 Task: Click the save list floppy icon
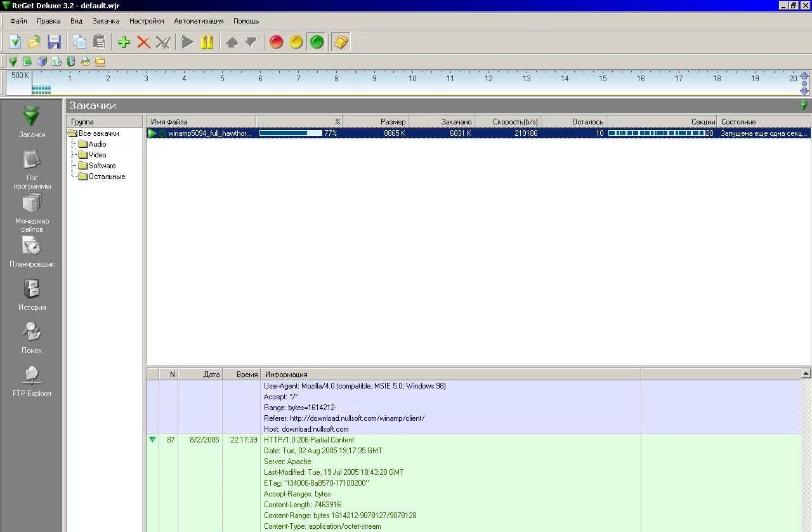pyautogui.click(x=55, y=43)
